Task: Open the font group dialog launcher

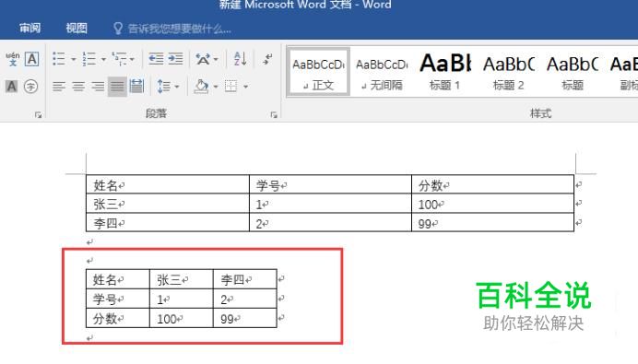Action: [x=38, y=115]
